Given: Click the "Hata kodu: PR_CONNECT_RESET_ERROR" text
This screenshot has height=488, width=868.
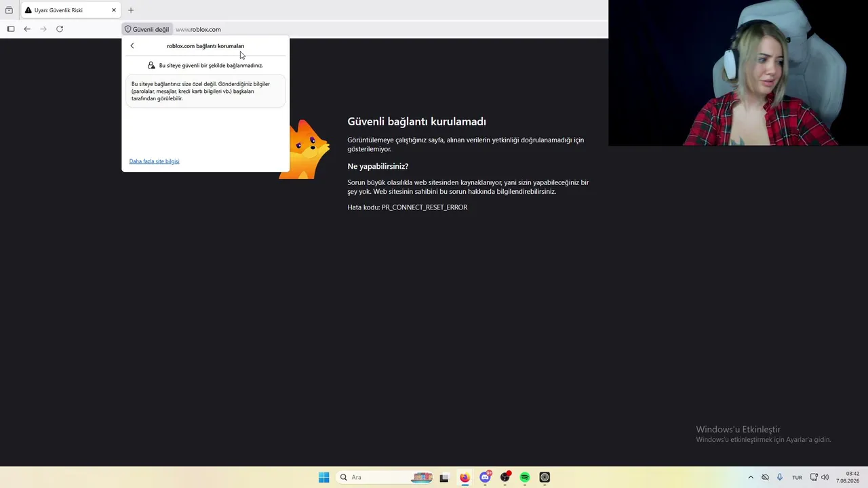Looking at the screenshot, I should (x=408, y=207).
